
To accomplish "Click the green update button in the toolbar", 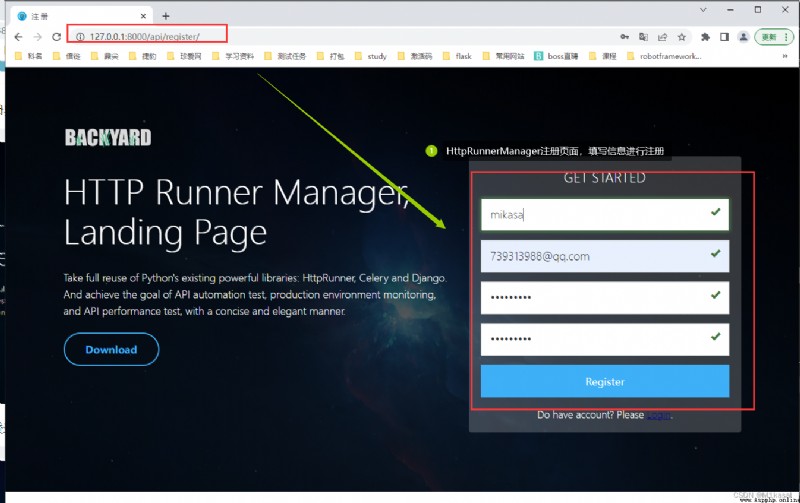I will pyautogui.click(x=768, y=37).
